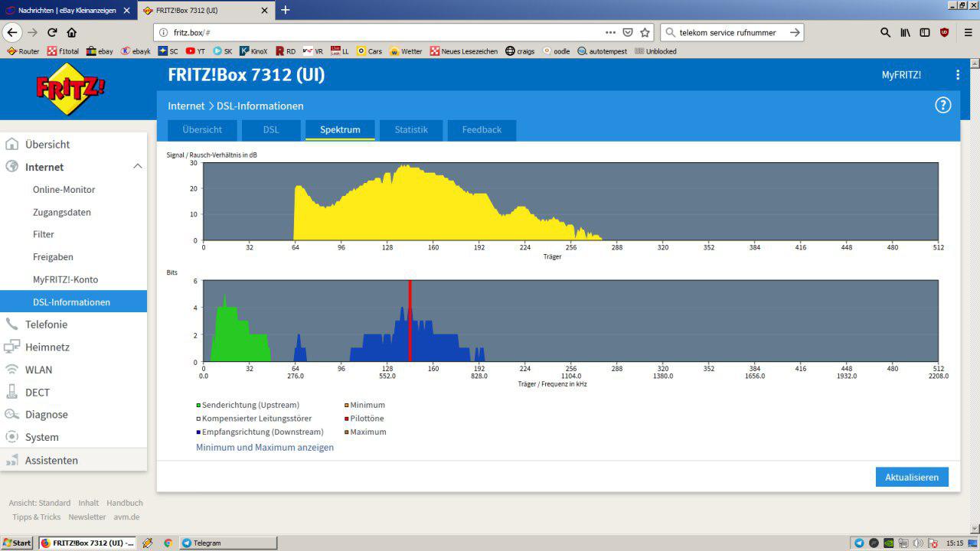Open the Tipps & Tricks footer link
The height and width of the screenshot is (551, 980).
[37, 517]
